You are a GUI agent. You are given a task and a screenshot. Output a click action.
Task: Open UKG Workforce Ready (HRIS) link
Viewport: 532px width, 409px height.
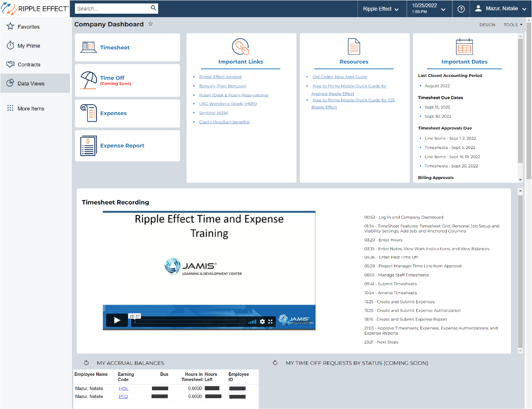[x=228, y=104]
